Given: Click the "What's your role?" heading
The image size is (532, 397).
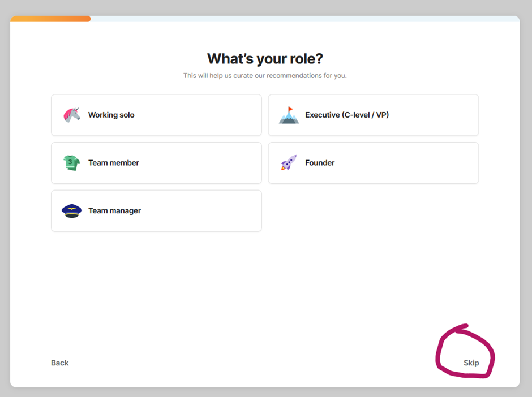Looking at the screenshot, I should (x=265, y=59).
